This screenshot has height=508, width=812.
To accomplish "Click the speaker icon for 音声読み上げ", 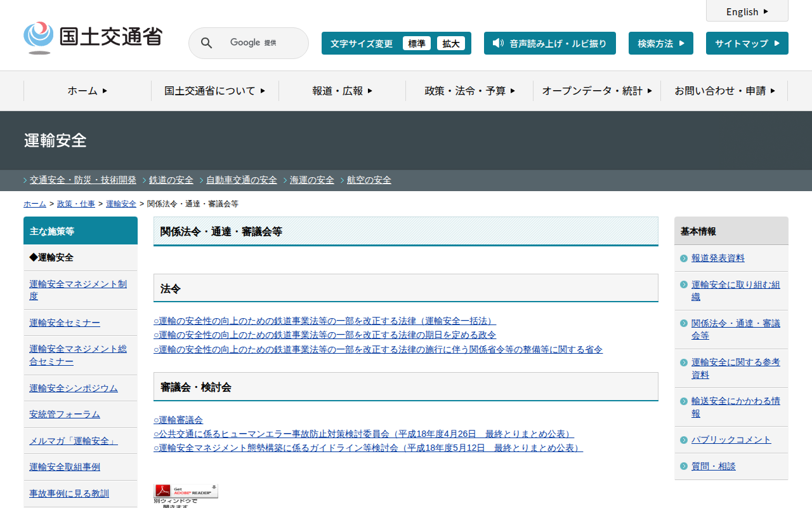I will 498,43.
